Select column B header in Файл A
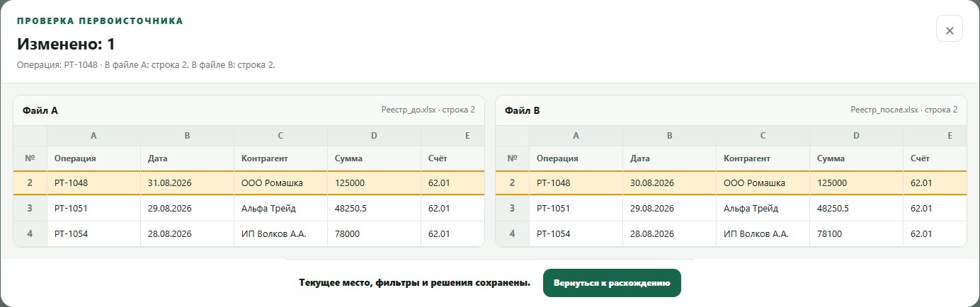The width and height of the screenshot is (980, 307). (x=187, y=135)
